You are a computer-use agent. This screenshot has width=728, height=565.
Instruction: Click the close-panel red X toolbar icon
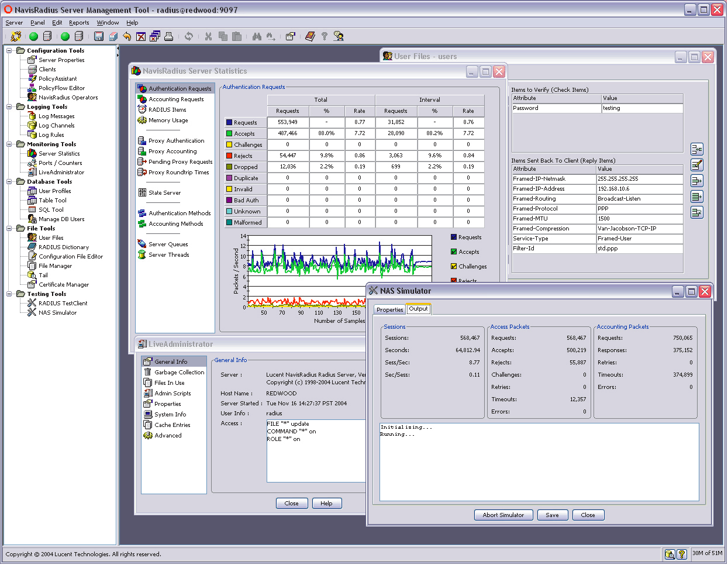coord(141,36)
